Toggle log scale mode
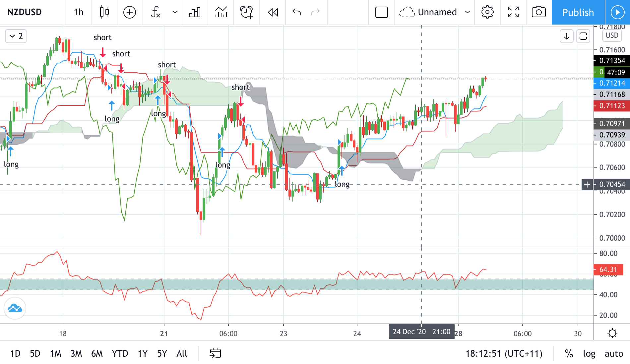The image size is (630, 364). point(589,354)
